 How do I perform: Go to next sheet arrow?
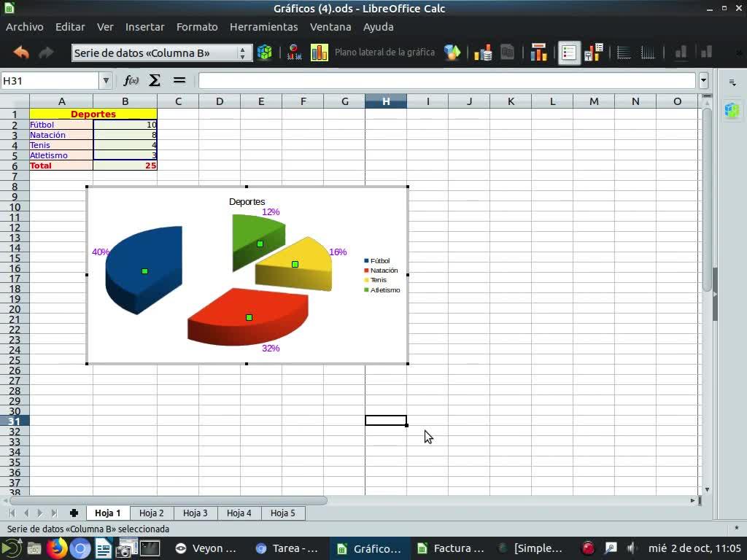click(x=40, y=513)
